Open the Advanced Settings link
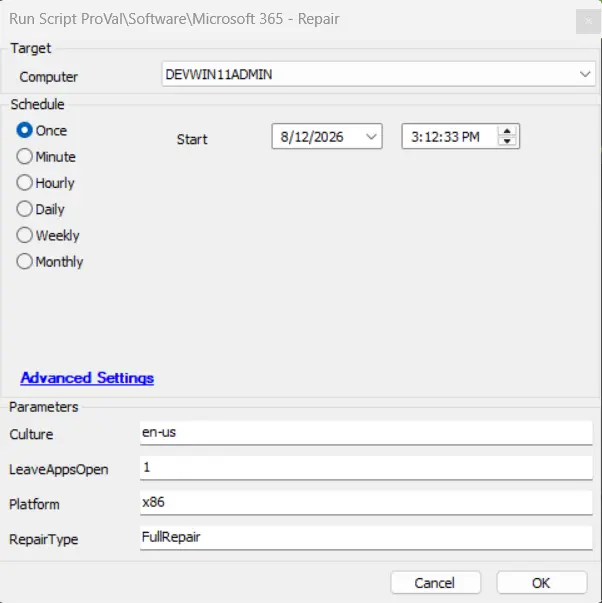Image resolution: width=602 pixels, height=603 pixels. [x=87, y=378]
